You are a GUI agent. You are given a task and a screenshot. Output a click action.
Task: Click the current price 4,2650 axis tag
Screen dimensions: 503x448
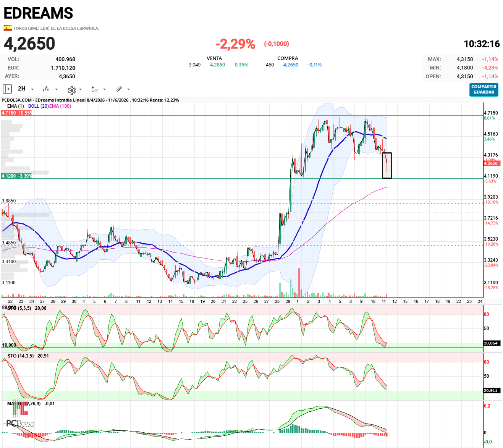click(491, 163)
